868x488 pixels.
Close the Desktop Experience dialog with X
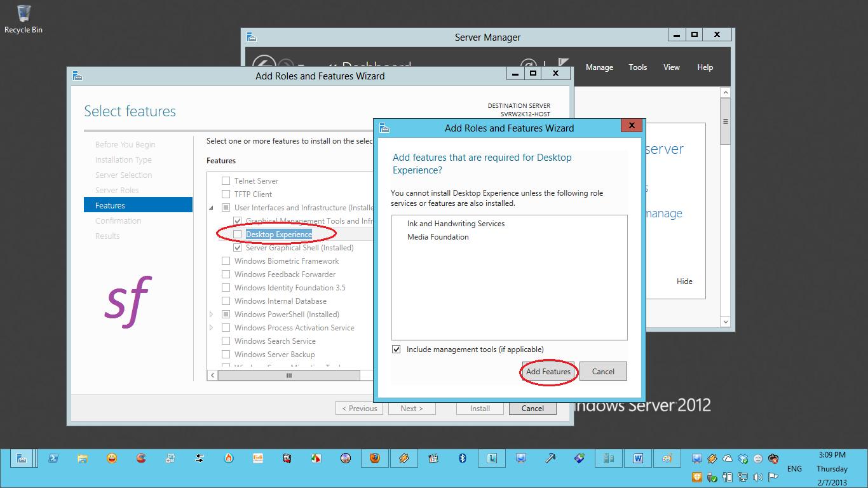click(632, 126)
